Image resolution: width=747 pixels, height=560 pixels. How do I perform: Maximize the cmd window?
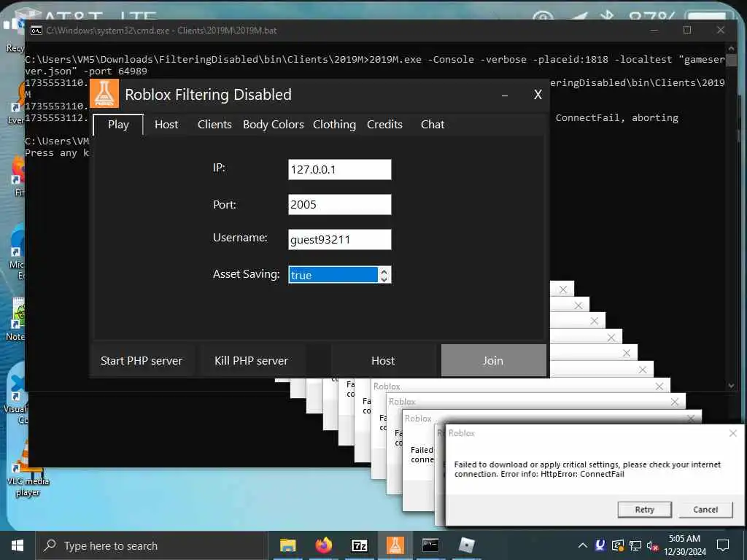tap(687, 30)
